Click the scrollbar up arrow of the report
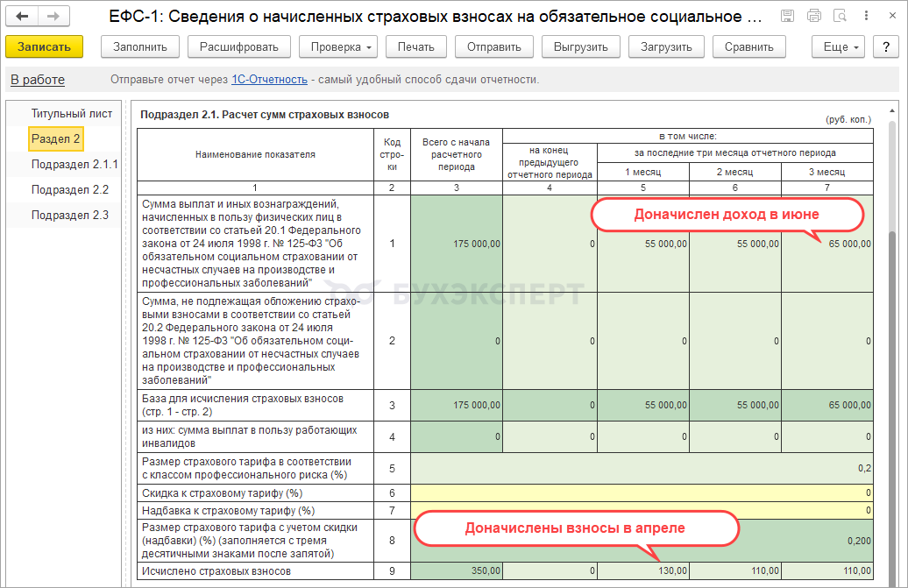Viewport: 908px width, 588px height. (892, 110)
